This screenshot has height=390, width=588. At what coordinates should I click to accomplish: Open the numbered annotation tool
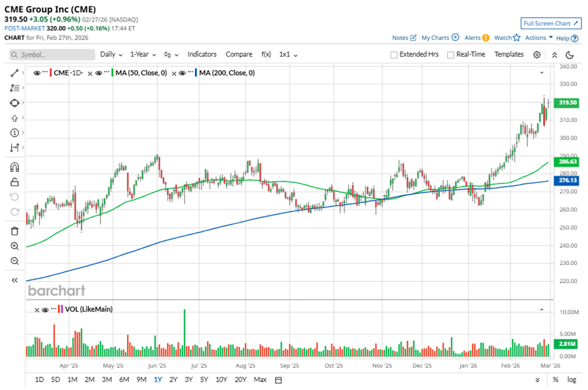14,133
